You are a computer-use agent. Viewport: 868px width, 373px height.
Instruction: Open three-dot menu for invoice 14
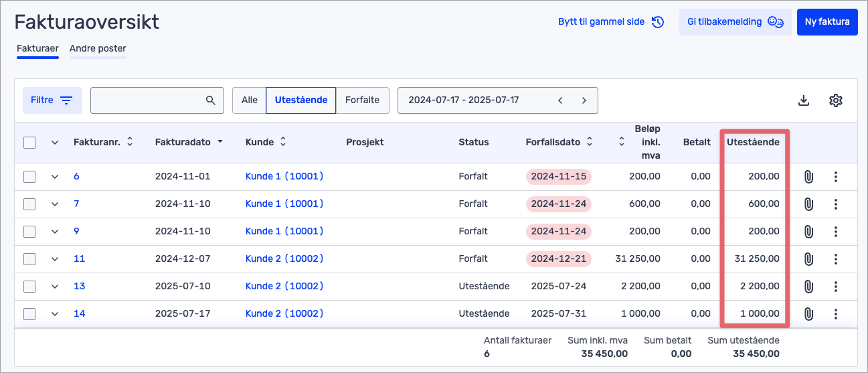(835, 313)
